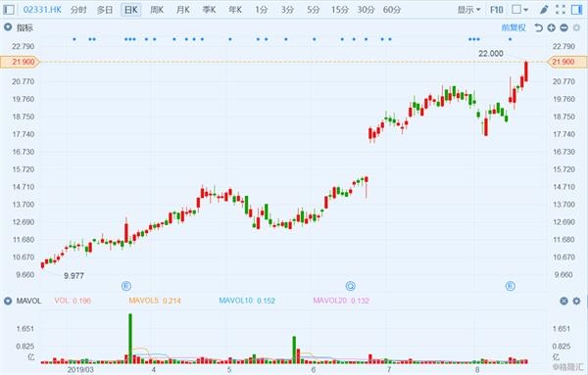
Task: Click the F10 company info button
Action: pos(497,10)
